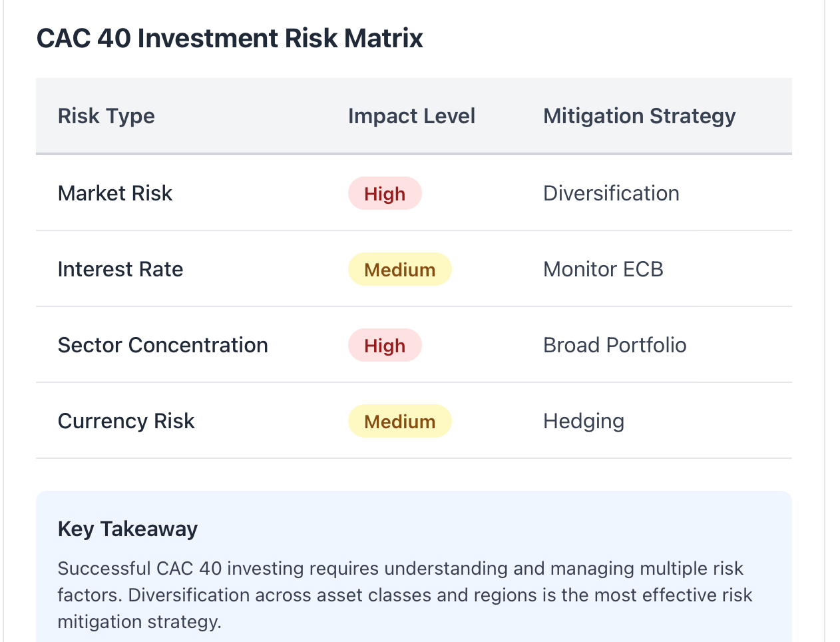Click the Medium badge for Currency Risk
The image size is (840, 642).
coord(399,421)
